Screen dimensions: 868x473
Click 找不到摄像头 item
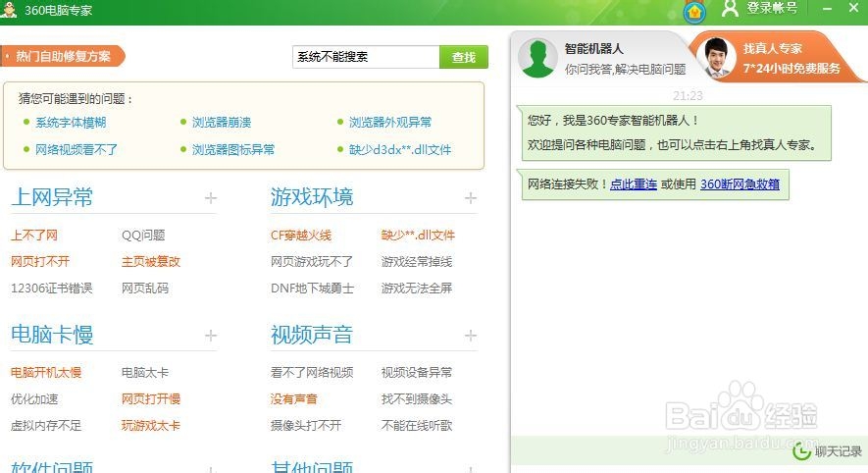[416, 398]
